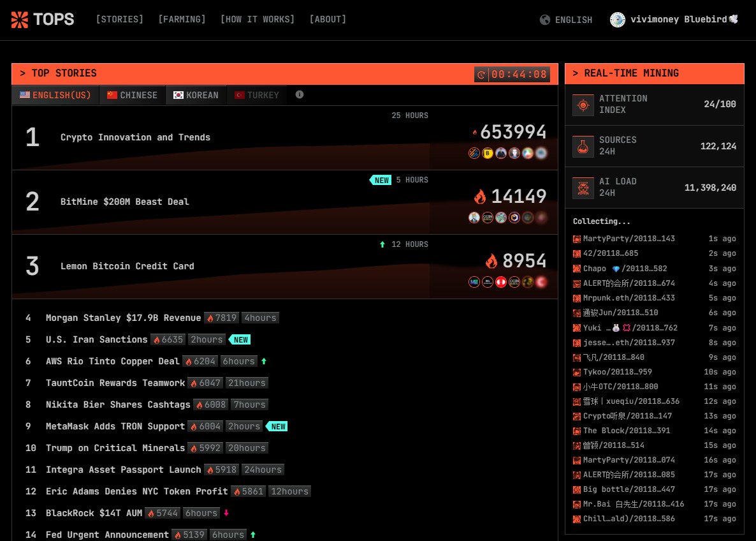Click the Mrpunk.eth/20118…433 feed entry
Viewport: 756px width, 541px height.
(x=654, y=298)
